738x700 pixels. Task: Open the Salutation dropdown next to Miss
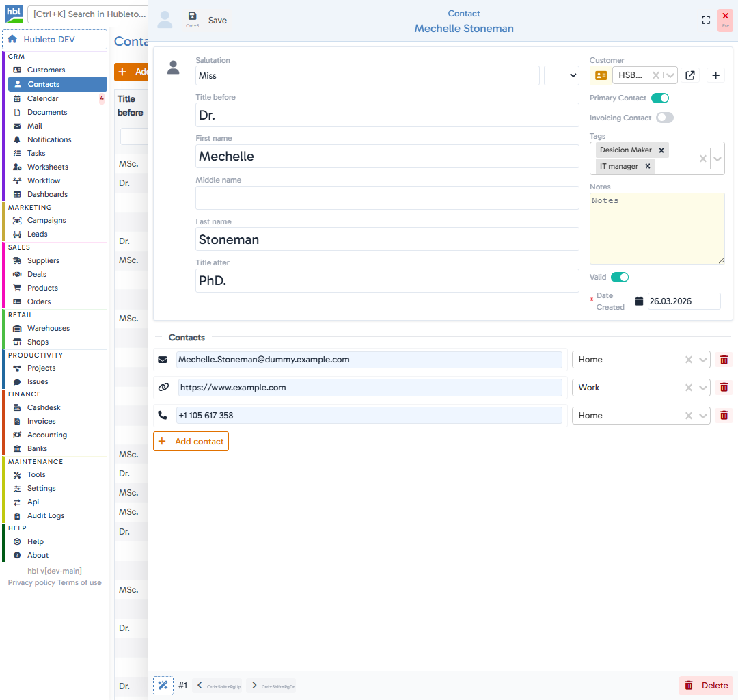click(562, 75)
